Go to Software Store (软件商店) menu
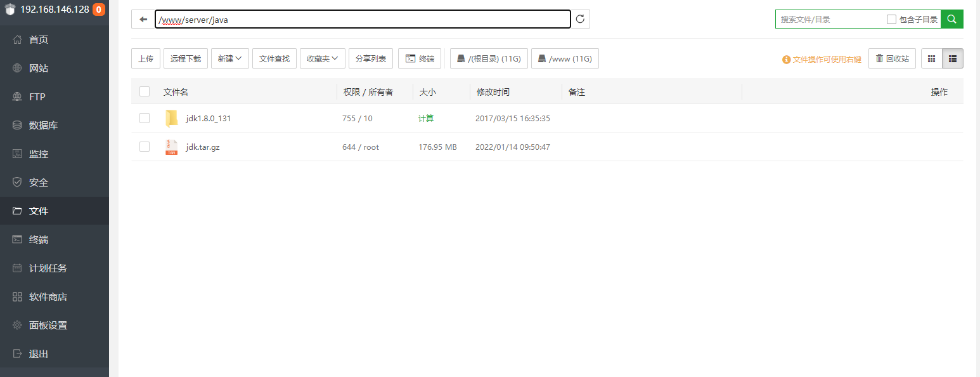The image size is (980, 377). [48, 296]
